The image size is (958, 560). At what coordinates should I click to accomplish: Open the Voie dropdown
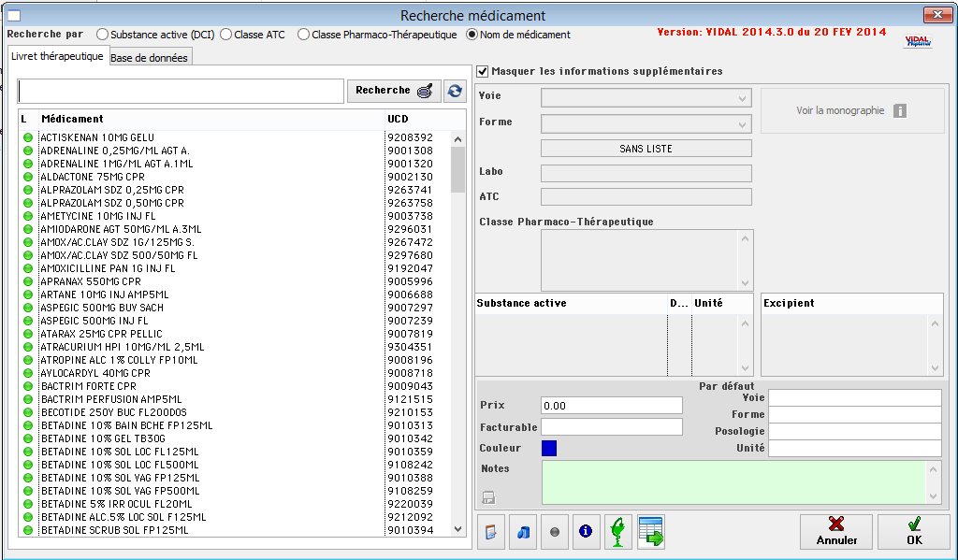pyautogui.click(x=646, y=98)
